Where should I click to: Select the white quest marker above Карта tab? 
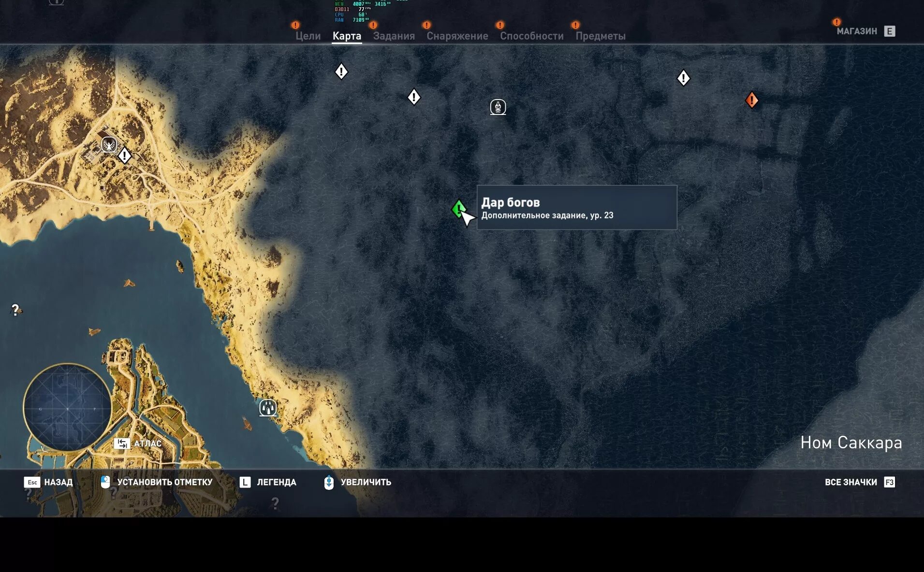(341, 71)
